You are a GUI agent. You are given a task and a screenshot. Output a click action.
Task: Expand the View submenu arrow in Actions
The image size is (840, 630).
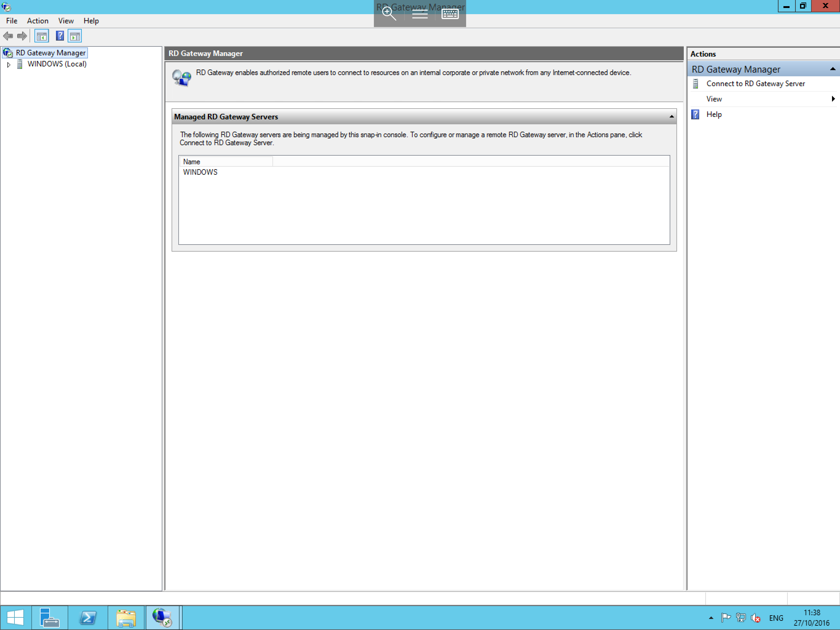(833, 99)
